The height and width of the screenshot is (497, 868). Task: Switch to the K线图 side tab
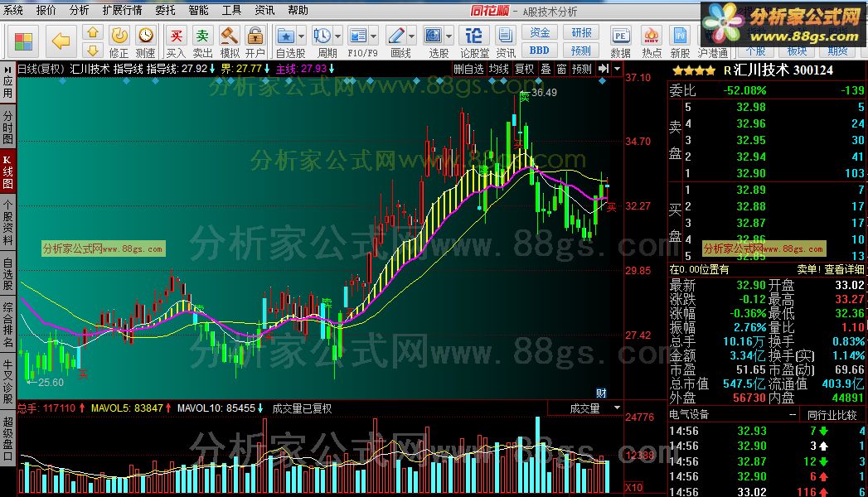coord(7,171)
